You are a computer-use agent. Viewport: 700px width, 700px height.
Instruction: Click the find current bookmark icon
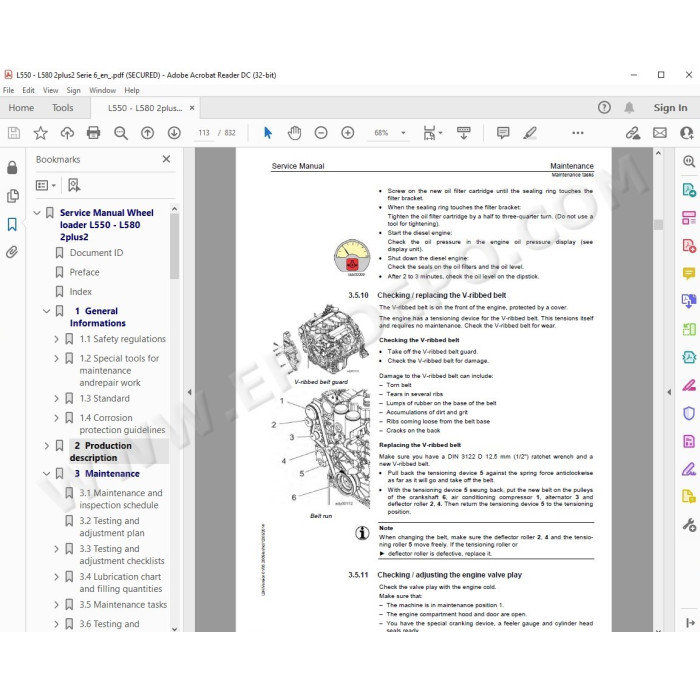(74, 185)
